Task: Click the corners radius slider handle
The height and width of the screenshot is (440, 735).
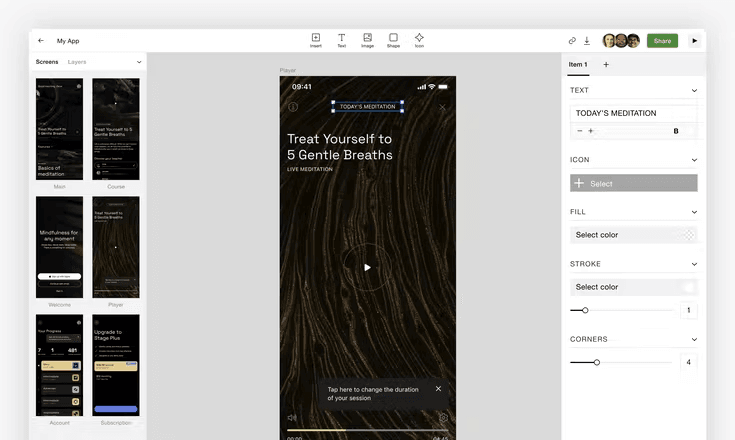Action: pyautogui.click(x=597, y=362)
